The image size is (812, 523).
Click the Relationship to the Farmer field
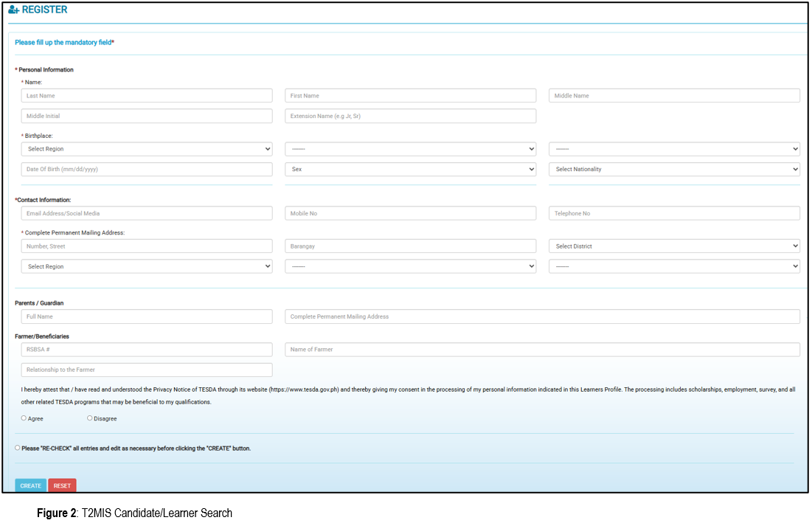coord(147,370)
